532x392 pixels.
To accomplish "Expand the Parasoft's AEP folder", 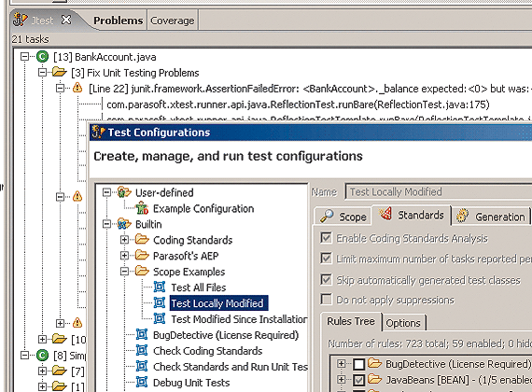I will 124,256.
